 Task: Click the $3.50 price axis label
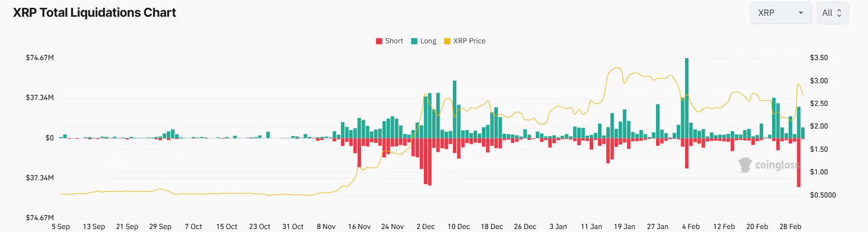point(819,58)
